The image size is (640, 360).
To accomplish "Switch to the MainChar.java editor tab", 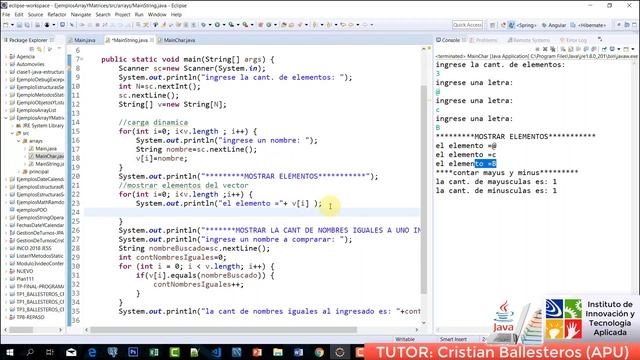I will tap(179, 40).
